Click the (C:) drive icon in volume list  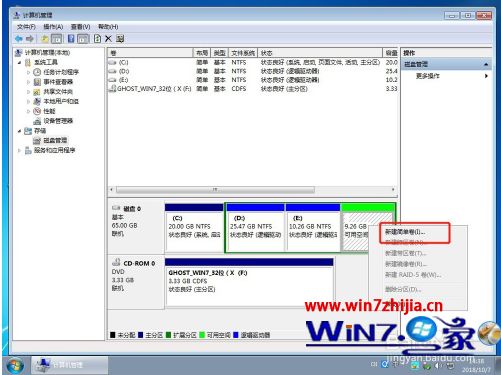[x=112, y=62]
